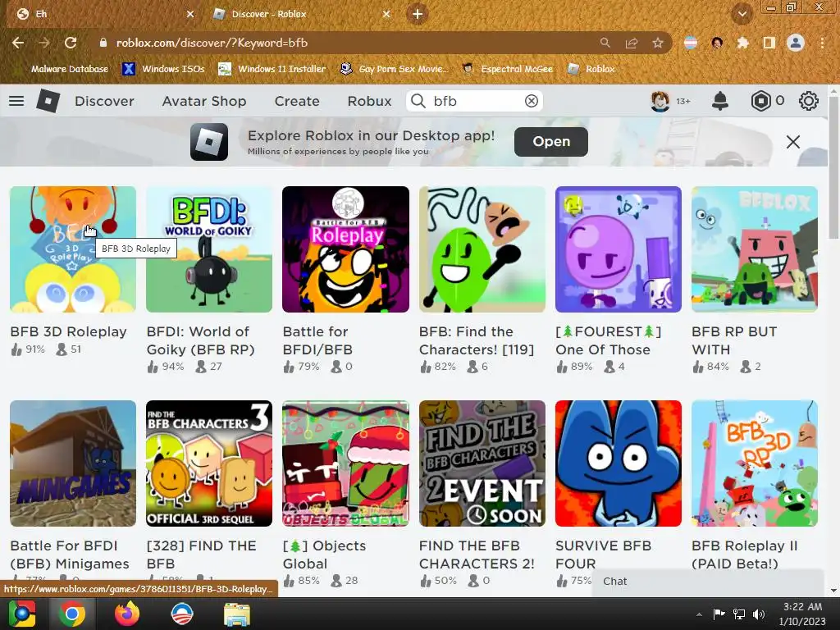Open the Roblox hamburger navigation menu
This screenshot has width=840, height=630.
tap(16, 101)
